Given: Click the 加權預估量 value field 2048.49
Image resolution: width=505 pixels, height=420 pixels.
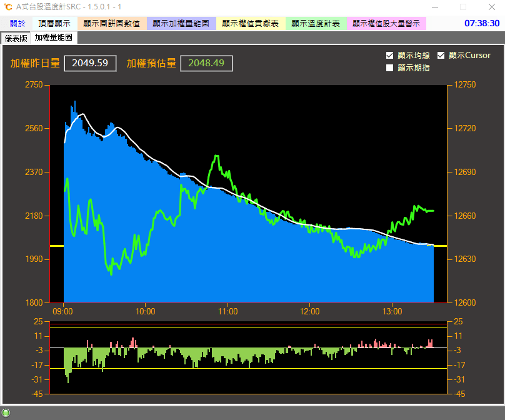Looking at the screenshot, I should coord(206,63).
